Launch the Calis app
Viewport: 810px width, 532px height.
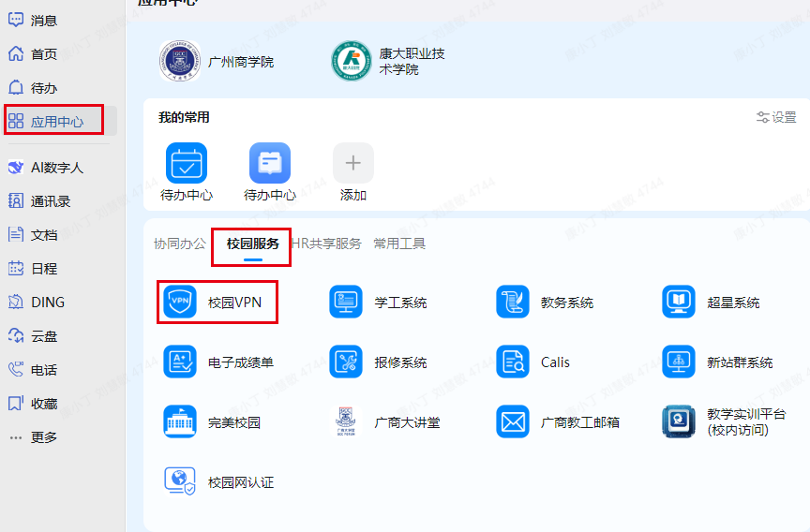pyautogui.click(x=513, y=362)
